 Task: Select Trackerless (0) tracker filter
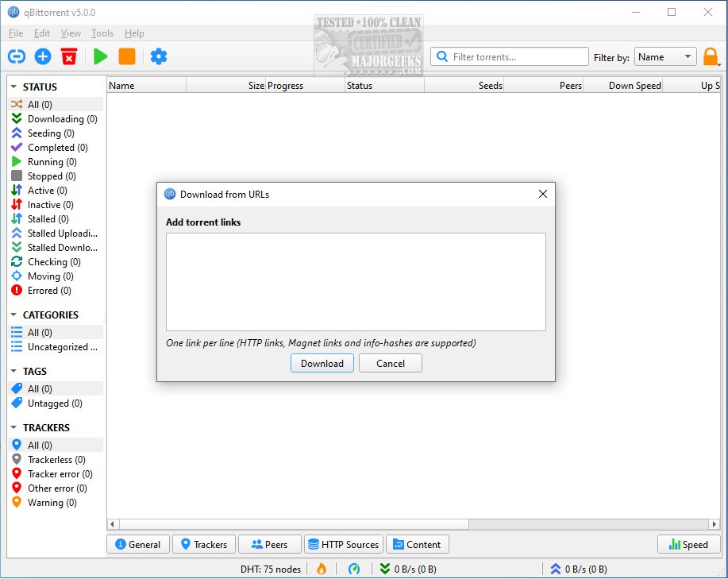(x=56, y=460)
